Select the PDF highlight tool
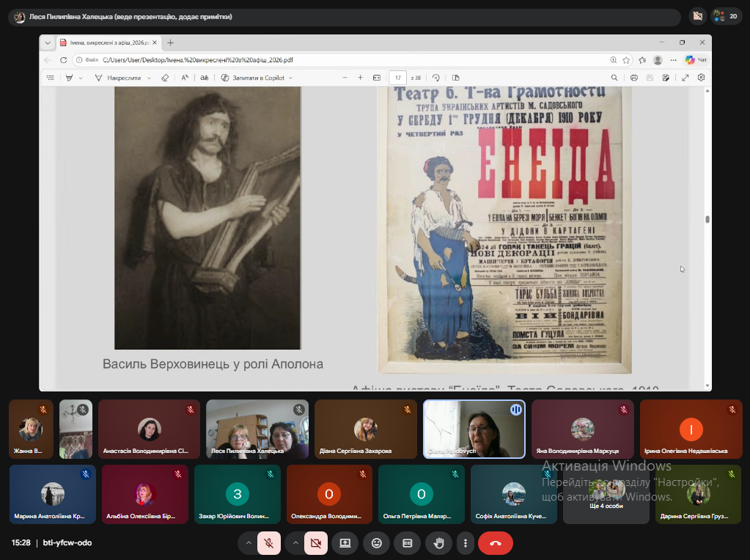 click(x=70, y=78)
